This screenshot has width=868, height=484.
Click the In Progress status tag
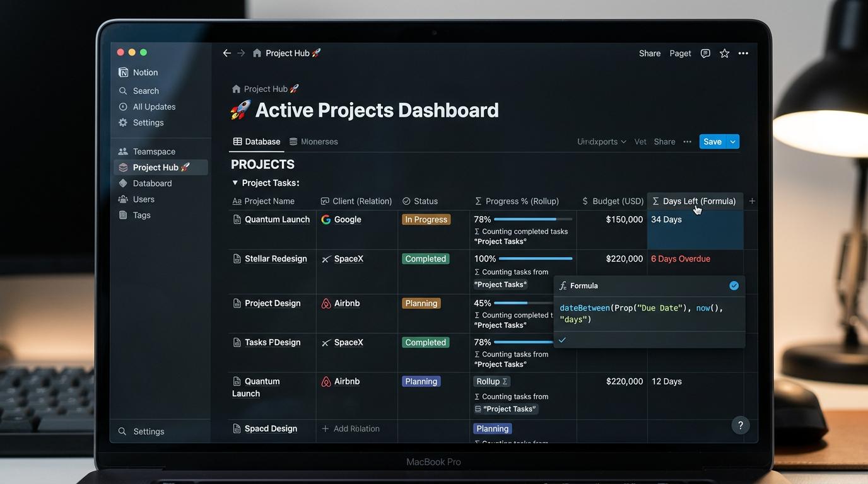coord(426,219)
